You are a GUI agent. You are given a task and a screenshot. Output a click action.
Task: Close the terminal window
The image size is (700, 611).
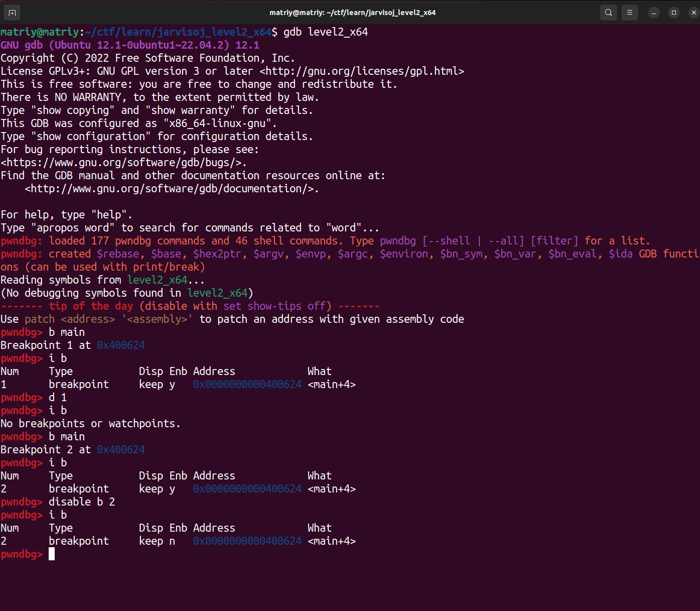coord(693,13)
